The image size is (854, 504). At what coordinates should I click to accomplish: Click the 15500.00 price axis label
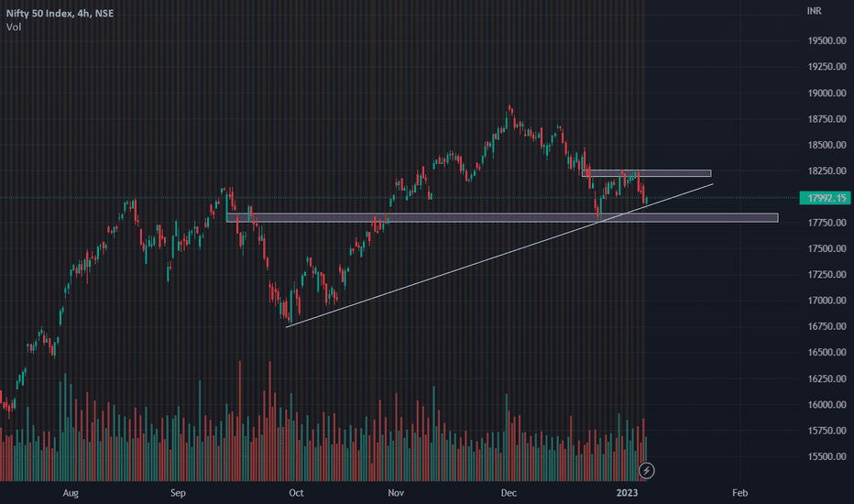tap(827, 456)
